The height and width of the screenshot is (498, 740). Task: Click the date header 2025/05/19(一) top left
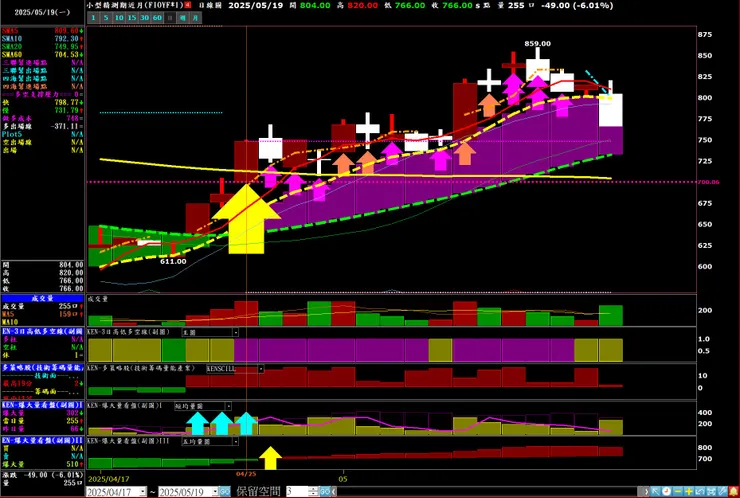(42, 12)
